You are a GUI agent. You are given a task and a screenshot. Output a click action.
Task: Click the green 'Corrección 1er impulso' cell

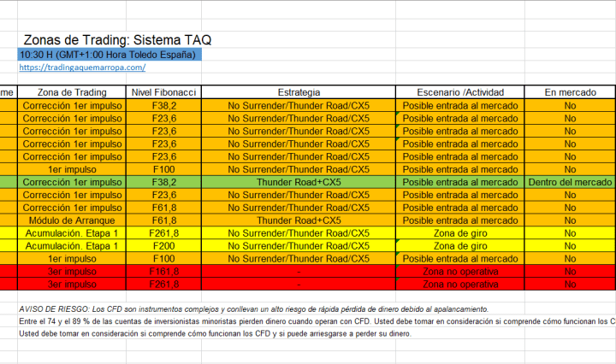[72, 183]
